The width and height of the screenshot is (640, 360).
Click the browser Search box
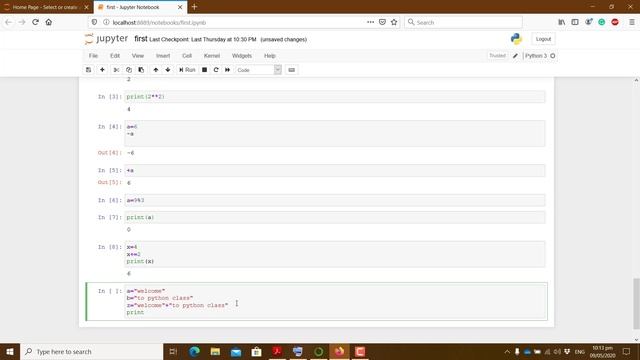tap(463, 22)
